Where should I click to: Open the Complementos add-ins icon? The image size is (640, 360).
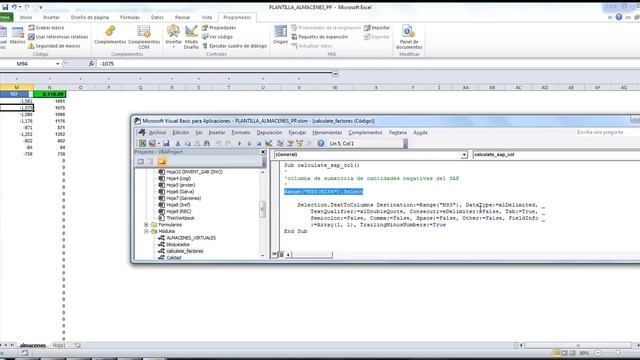pos(110,35)
